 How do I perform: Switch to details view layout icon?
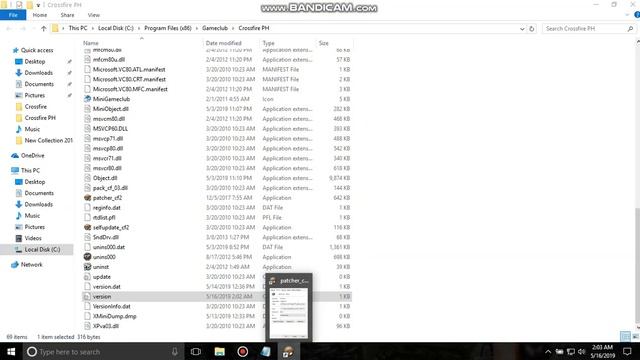tap(625, 336)
